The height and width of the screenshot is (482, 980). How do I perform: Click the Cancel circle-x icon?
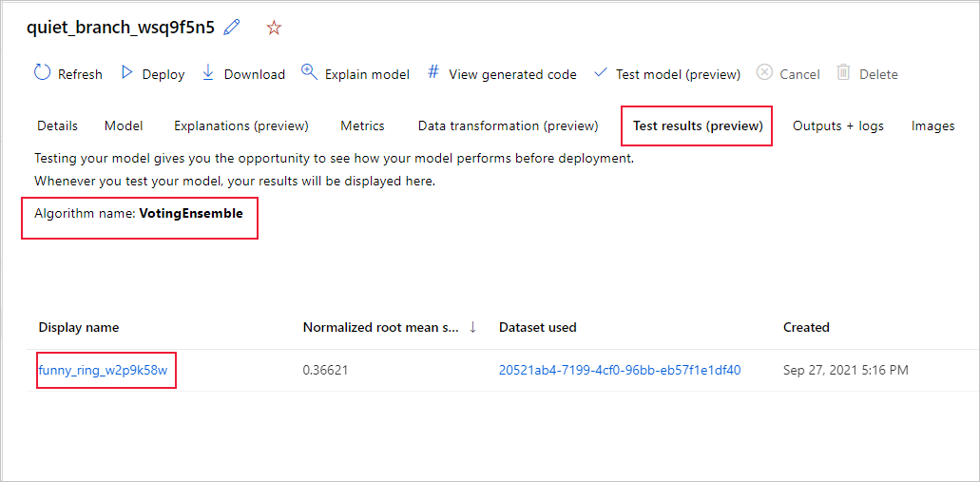[x=764, y=73]
